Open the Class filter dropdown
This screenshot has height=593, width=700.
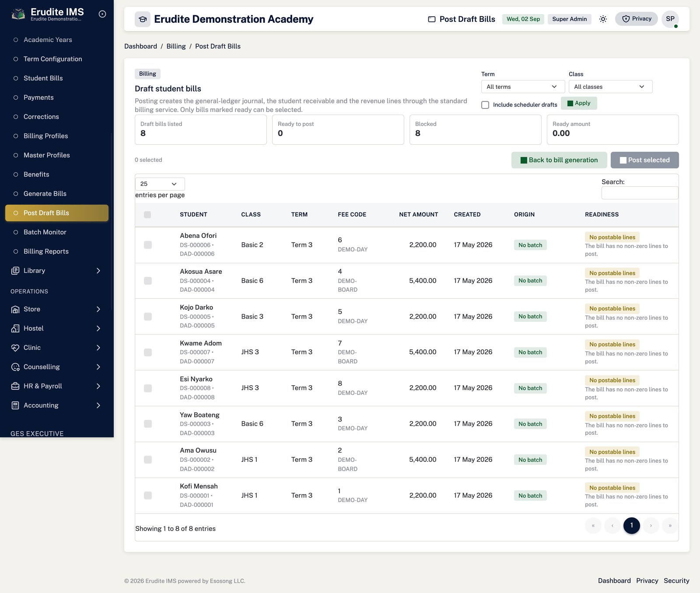tap(610, 87)
